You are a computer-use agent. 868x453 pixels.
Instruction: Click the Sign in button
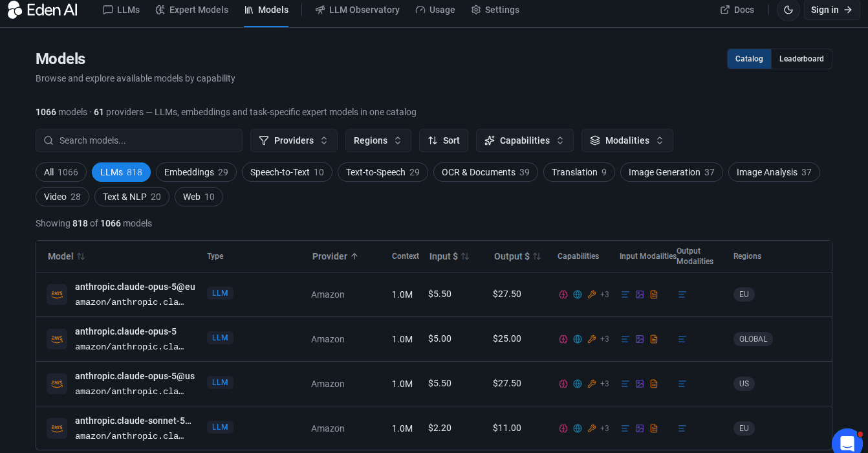pos(832,10)
